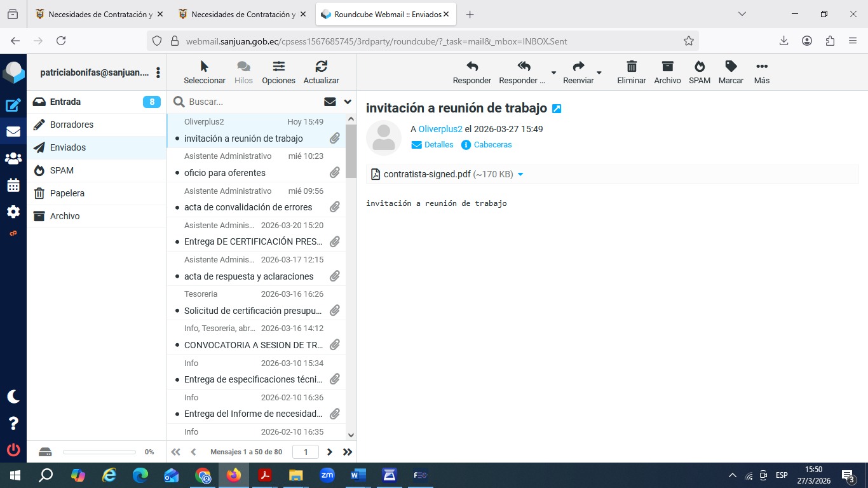868x488 pixels.
Task: Click the Archivo archive toolbar icon
Action: click(x=667, y=67)
